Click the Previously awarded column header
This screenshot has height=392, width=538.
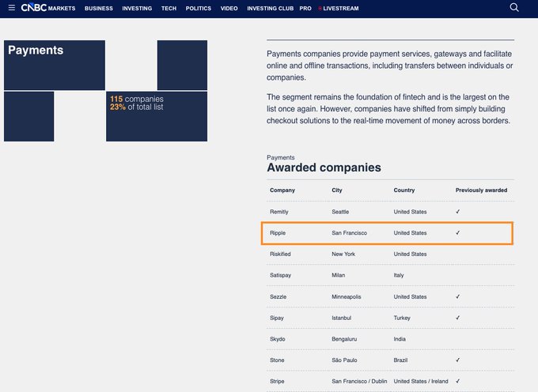pyautogui.click(x=481, y=190)
